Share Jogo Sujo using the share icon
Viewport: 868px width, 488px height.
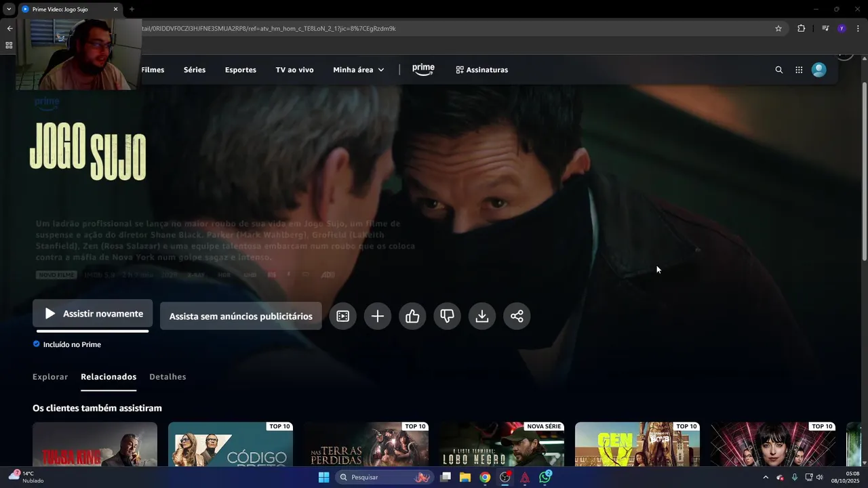(517, 316)
